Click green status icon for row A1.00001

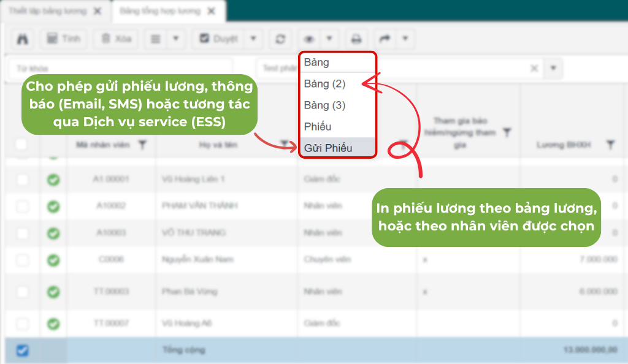(x=53, y=180)
